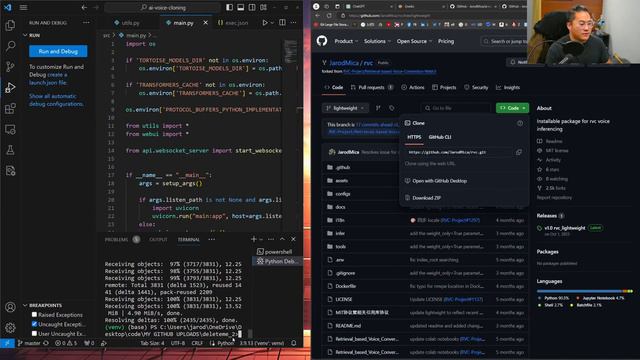Screen dimensions: 640x360
Task: Open the Security repository tab
Action: coord(476,87)
